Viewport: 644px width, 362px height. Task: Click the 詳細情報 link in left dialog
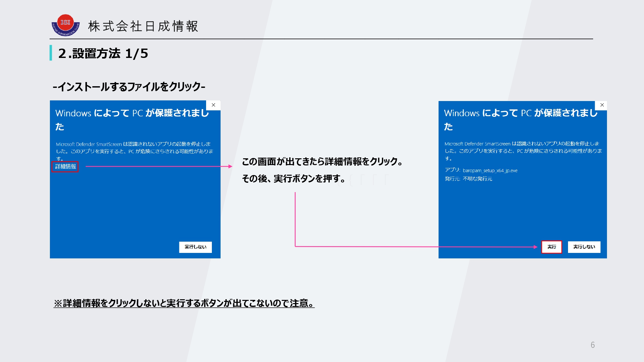pos(65,166)
